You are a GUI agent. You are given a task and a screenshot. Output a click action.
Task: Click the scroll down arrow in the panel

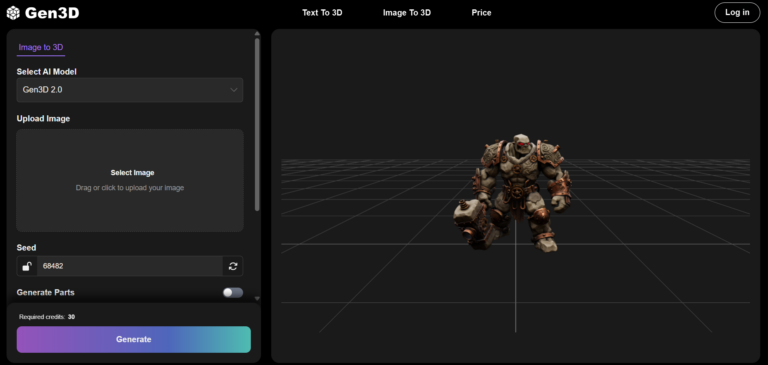257,298
